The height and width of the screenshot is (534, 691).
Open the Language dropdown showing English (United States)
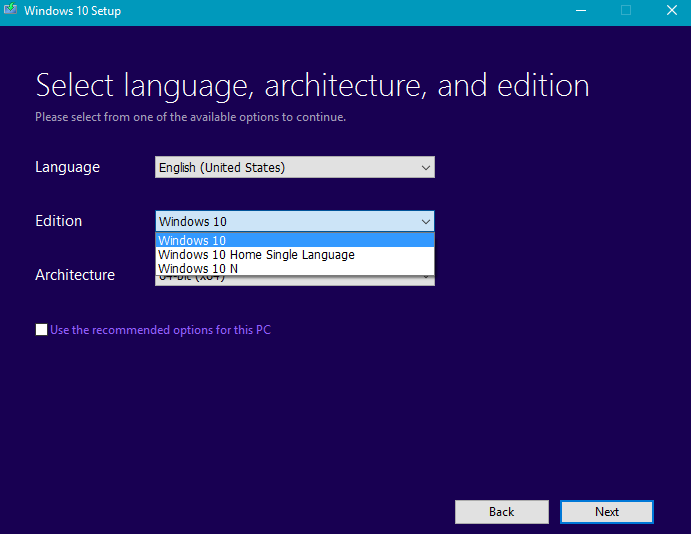point(295,167)
